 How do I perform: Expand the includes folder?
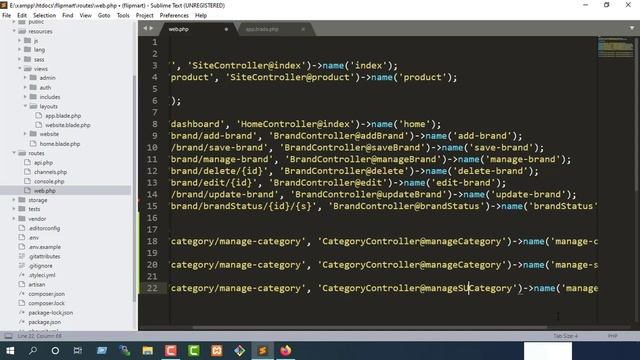point(25,97)
